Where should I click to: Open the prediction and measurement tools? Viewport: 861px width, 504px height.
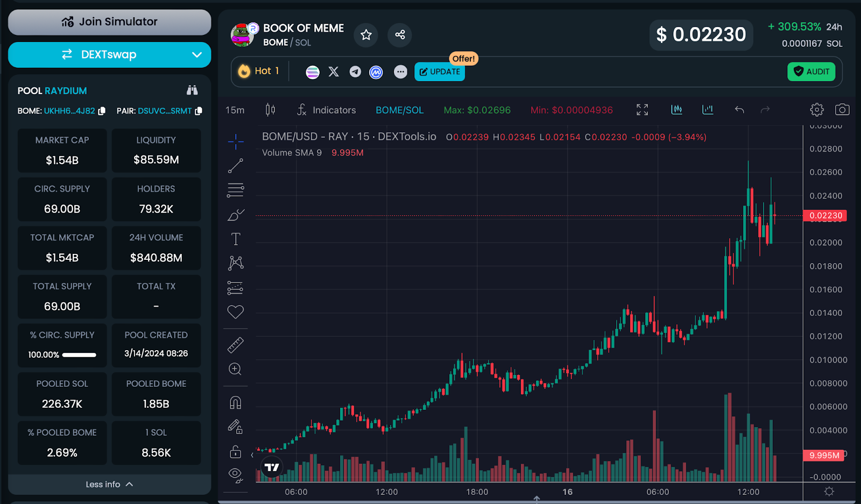click(236, 288)
